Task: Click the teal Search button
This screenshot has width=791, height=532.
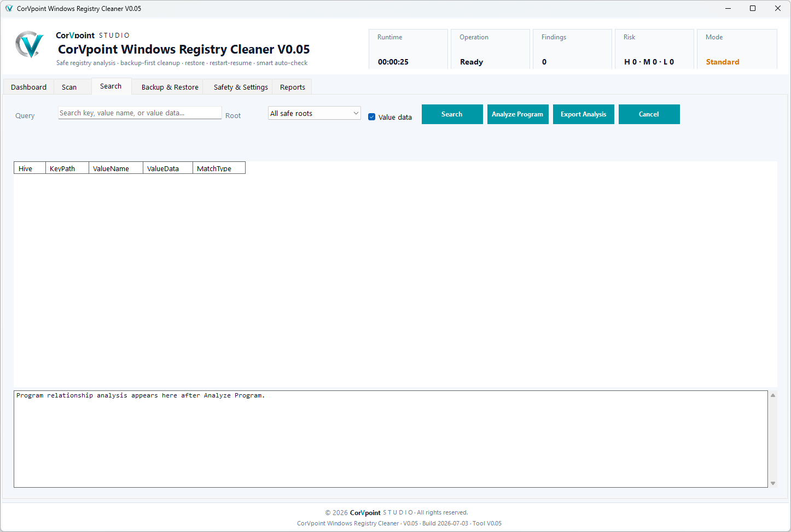Action: pos(452,114)
